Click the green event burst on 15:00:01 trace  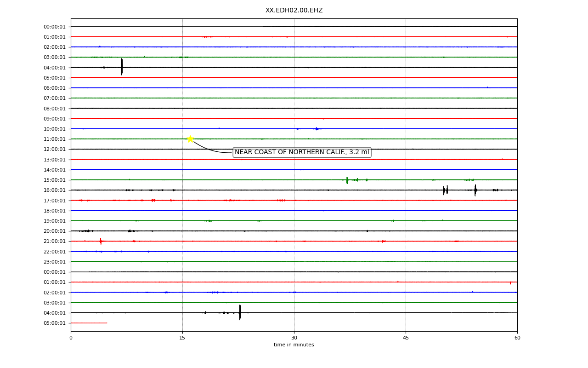pyautogui.click(x=347, y=180)
